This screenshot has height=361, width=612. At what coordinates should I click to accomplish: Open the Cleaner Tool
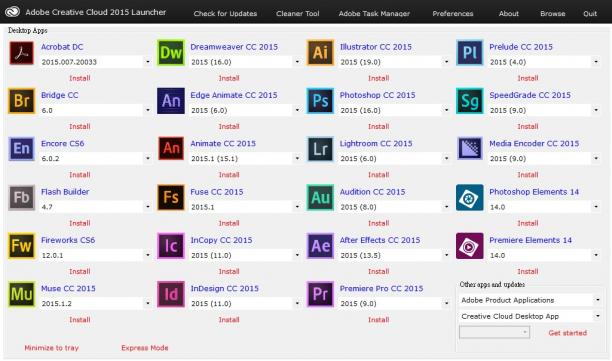[297, 13]
